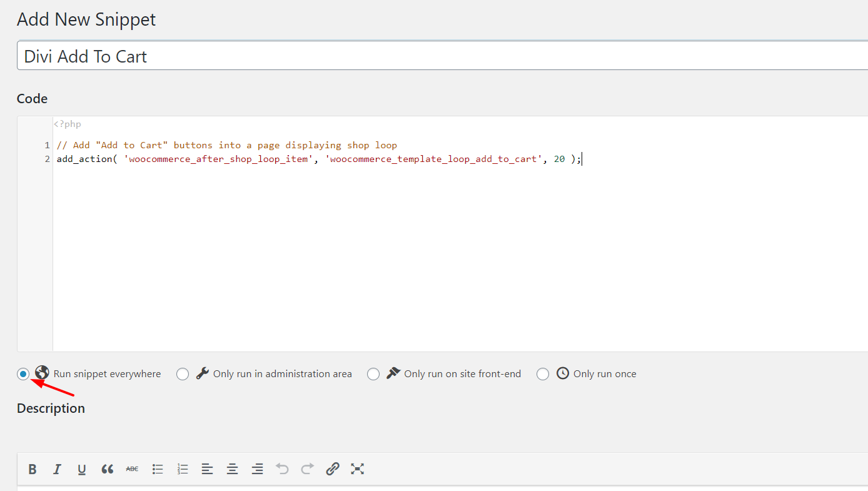The height and width of the screenshot is (491, 868).
Task: Toggle Underline in description toolbar
Action: point(82,468)
